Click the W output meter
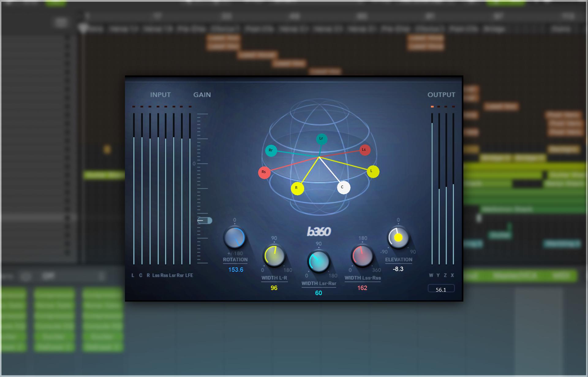The width and height of the screenshot is (588, 377). click(432, 189)
